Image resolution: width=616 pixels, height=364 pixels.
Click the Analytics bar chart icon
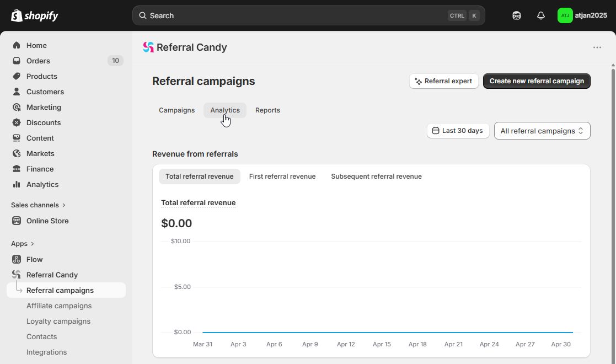pyautogui.click(x=17, y=184)
